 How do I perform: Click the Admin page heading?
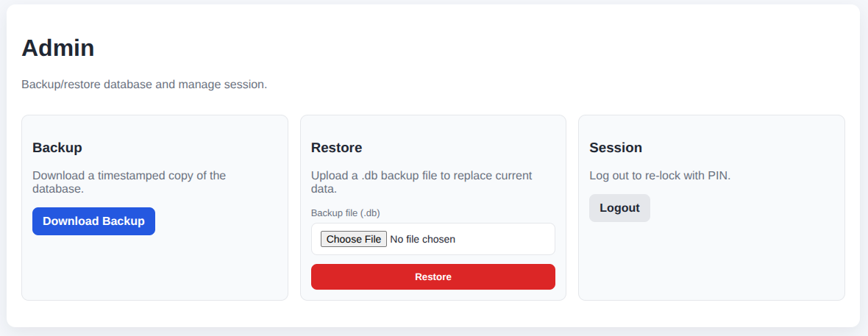(x=58, y=48)
